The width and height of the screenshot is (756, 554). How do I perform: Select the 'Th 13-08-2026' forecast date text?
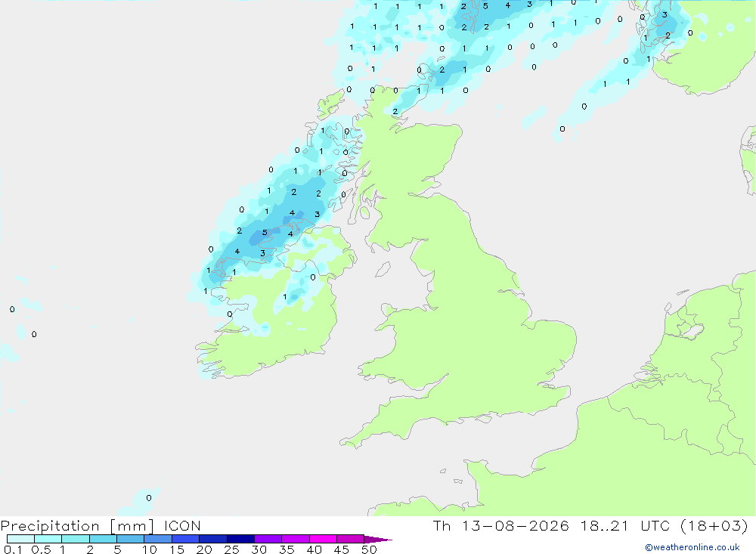(500, 525)
